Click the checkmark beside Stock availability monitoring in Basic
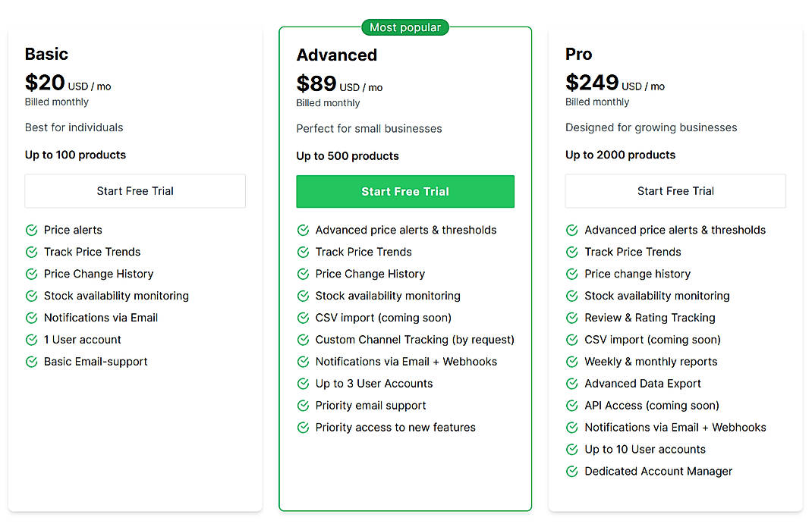Image resolution: width=812 pixels, height=524 pixels. coord(31,296)
